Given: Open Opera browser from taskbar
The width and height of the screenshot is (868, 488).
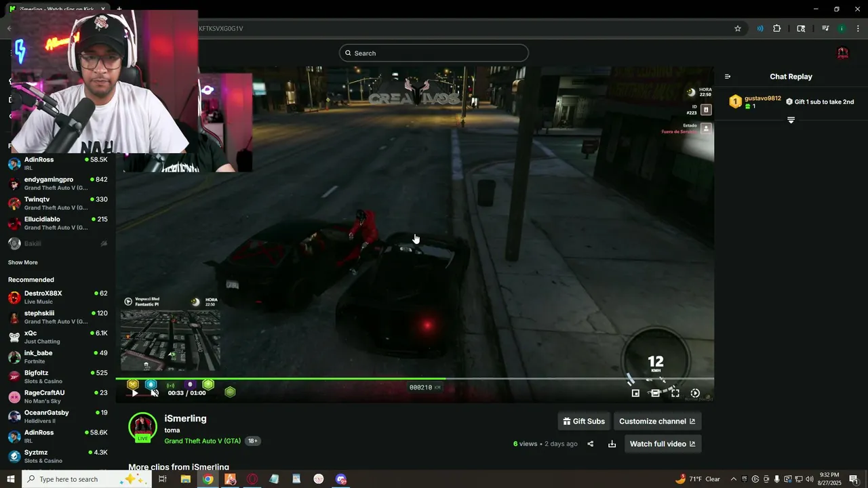Looking at the screenshot, I should point(252,479).
